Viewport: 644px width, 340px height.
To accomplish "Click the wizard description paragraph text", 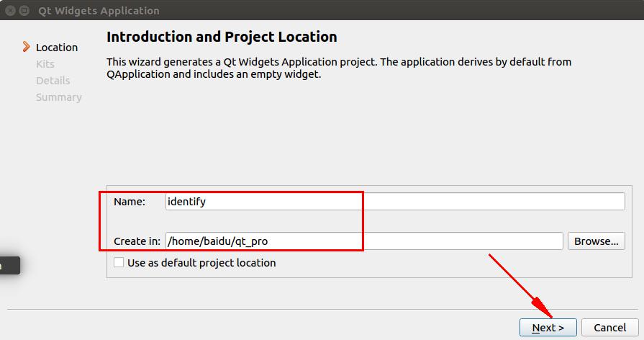I will tap(338, 68).
